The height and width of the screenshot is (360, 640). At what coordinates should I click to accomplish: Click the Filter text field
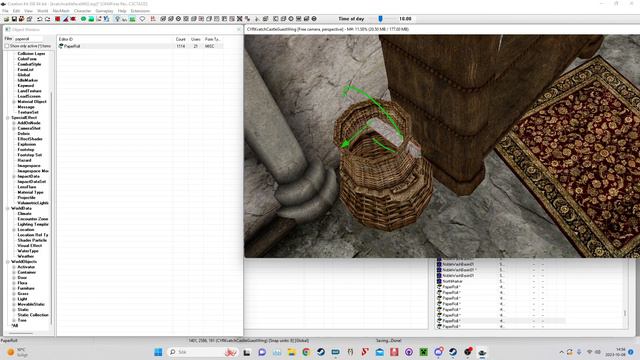[x=28, y=39]
